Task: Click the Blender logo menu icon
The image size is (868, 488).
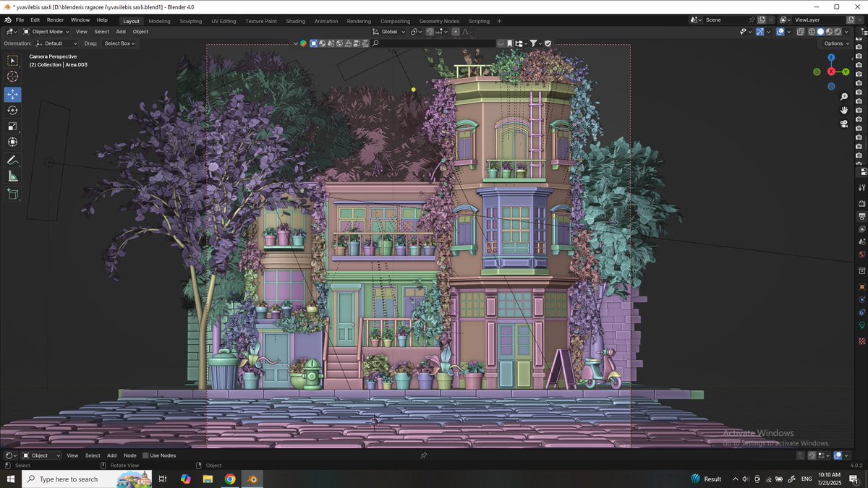Action: tap(7, 20)
